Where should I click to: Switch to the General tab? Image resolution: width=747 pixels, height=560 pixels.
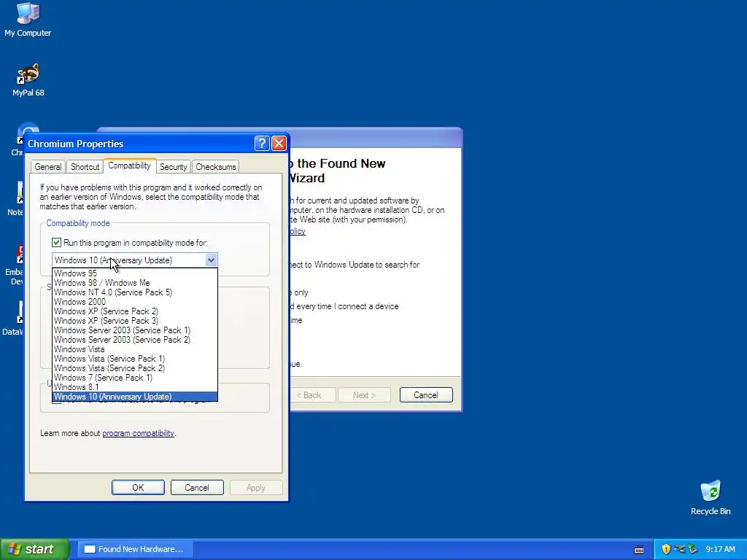[47, 167]
